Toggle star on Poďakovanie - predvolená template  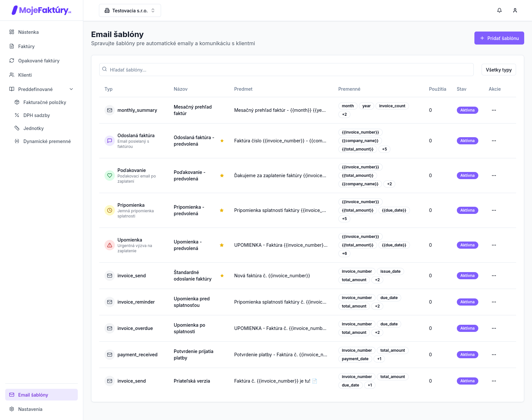222,176
